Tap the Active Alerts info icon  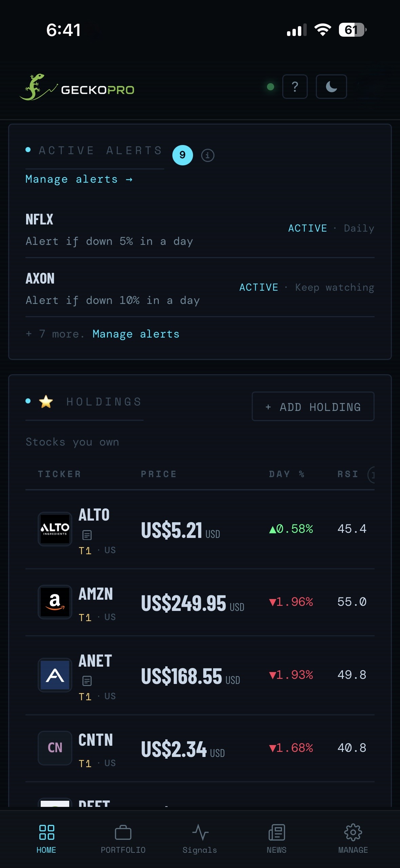(x=208, y=155)
